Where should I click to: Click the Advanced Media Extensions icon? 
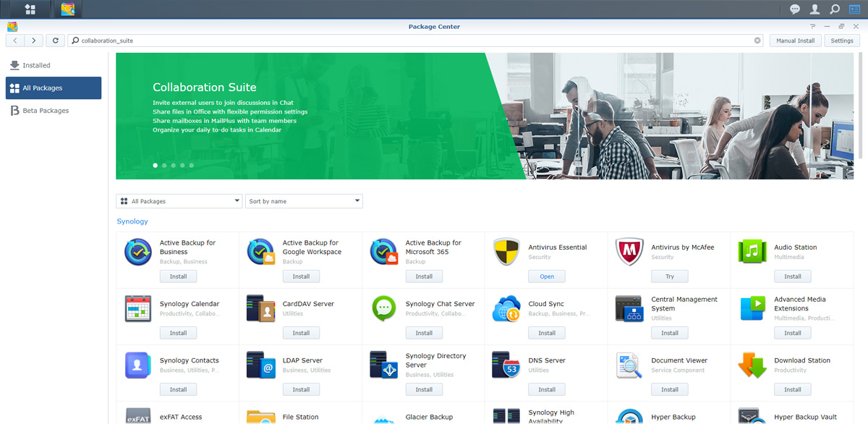click(x=752, y=309)
